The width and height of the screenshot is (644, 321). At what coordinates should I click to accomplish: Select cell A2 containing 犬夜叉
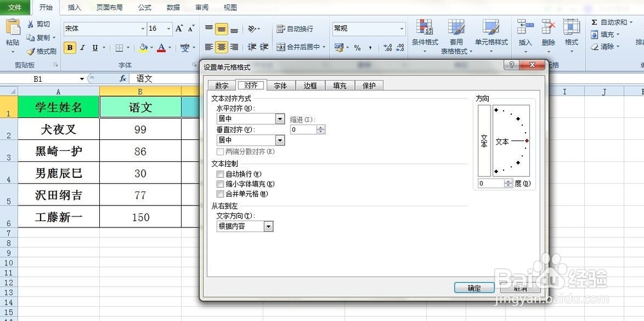pyautogui.click(x=59, y=129)
